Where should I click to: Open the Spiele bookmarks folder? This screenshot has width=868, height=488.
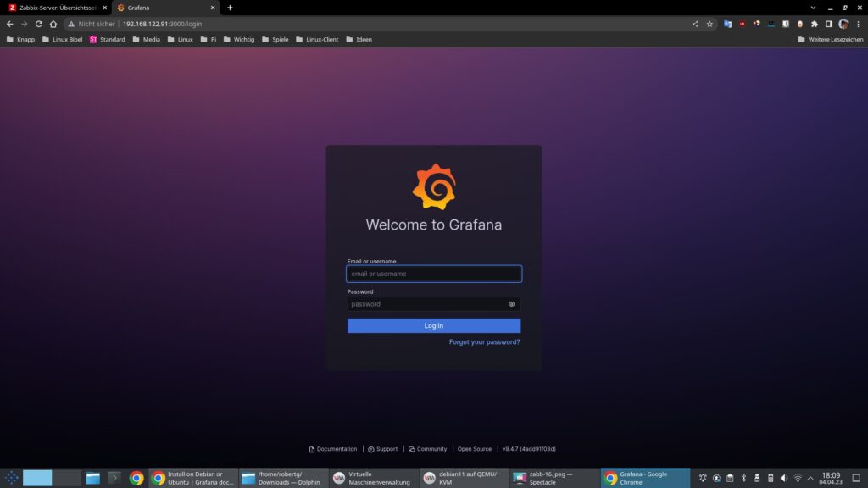tap(275, 39)
